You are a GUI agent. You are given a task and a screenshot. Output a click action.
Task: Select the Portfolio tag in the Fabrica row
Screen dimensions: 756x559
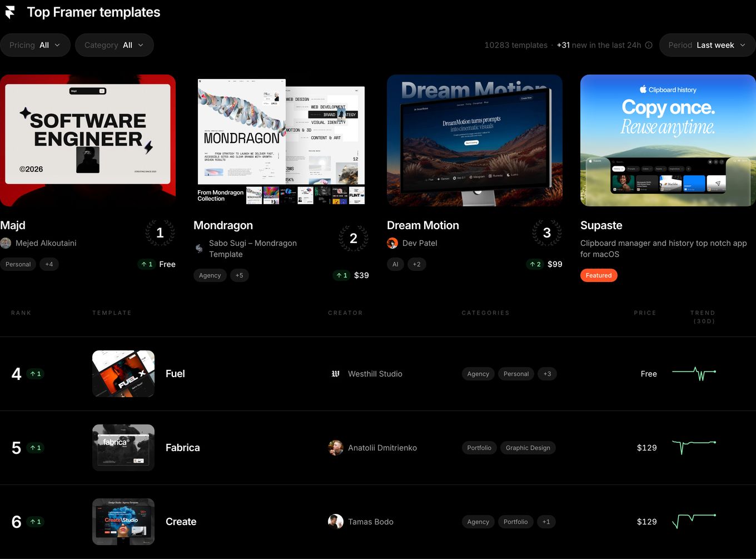point(479,448)
